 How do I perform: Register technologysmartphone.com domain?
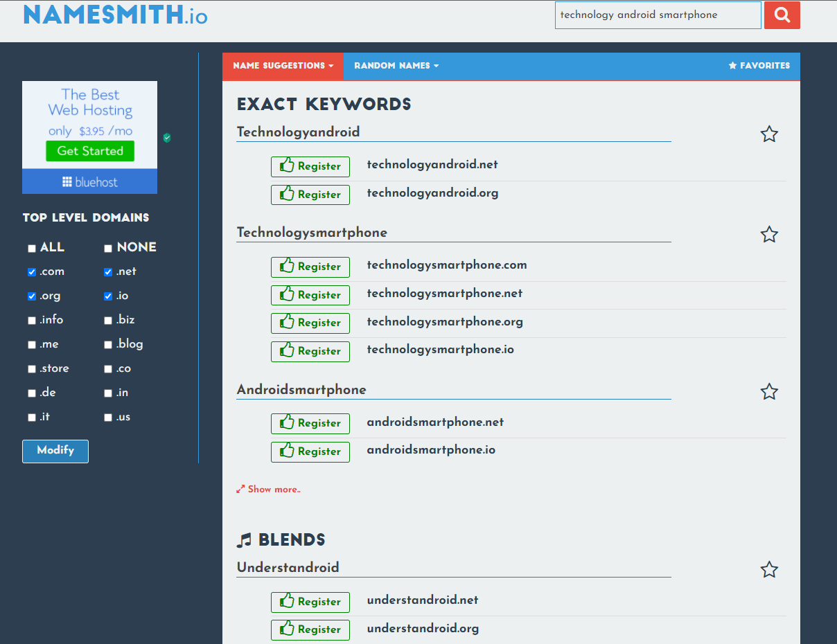[x=310, y=267]
